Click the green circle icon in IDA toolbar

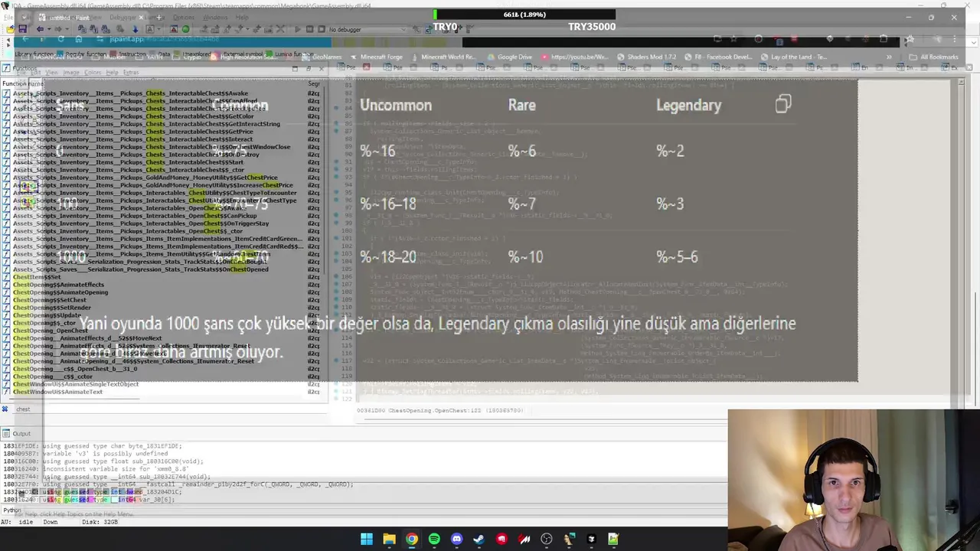point(185,29)
